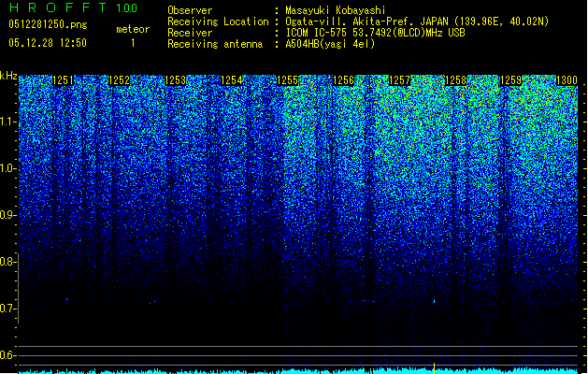The height and width of the screenshot is (374, 588).
Task: Click the date stamp 05.12.28 12:50
Action: [48, 43]
